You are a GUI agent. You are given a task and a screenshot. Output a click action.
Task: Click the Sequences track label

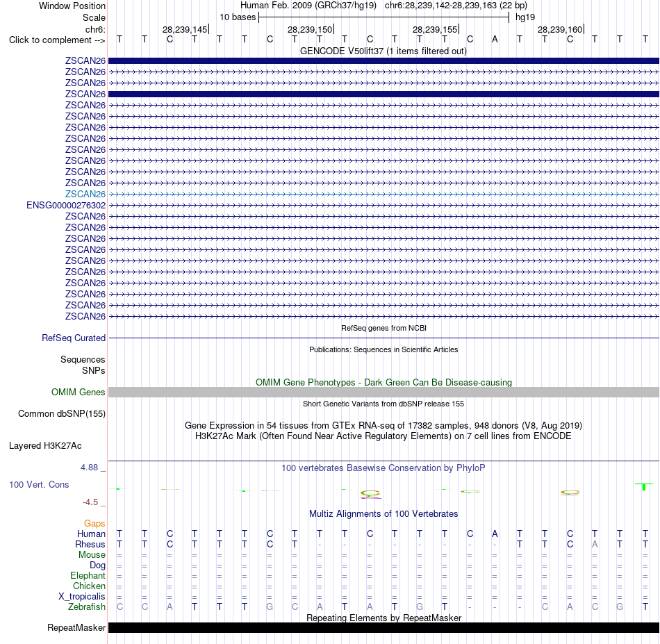[83, 359]
